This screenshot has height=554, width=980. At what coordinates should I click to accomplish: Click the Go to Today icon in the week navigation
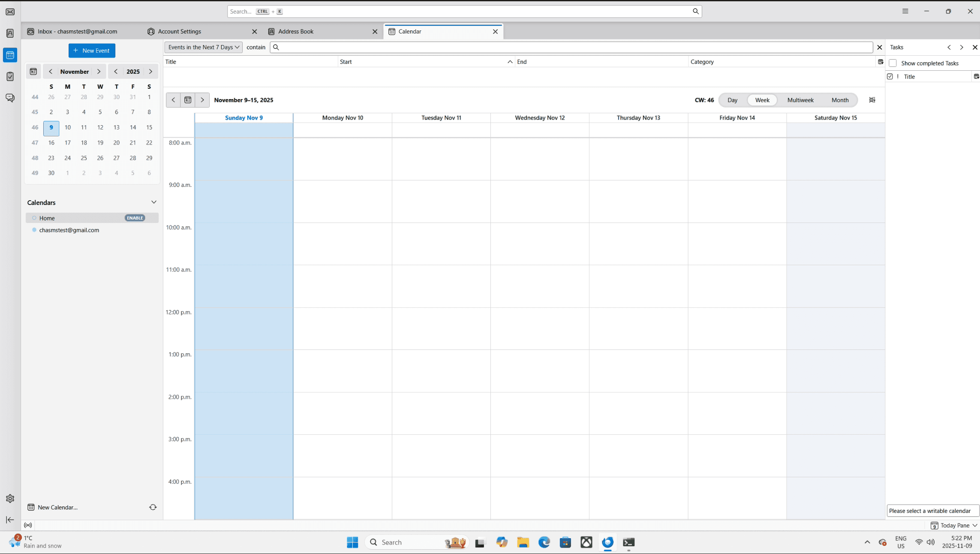tap(188, 100)
